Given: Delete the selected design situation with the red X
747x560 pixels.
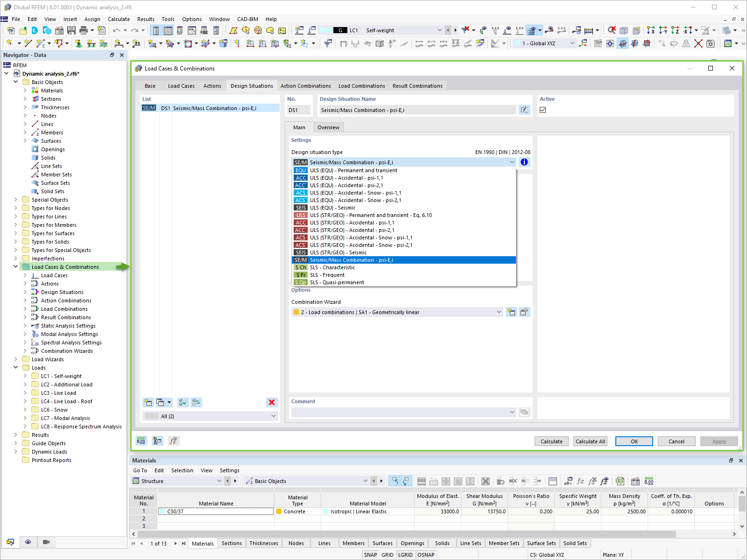Looking at the screenshot, I should click(x=271, y=402).
